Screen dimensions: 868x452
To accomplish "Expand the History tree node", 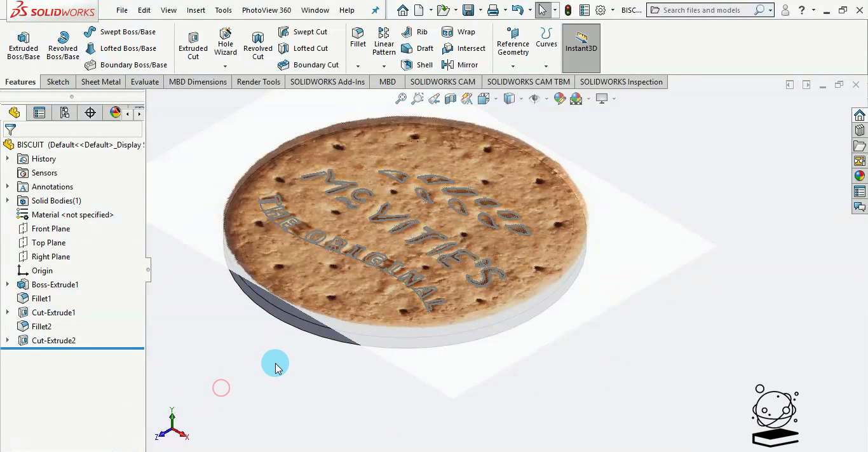I will point(8,159).
